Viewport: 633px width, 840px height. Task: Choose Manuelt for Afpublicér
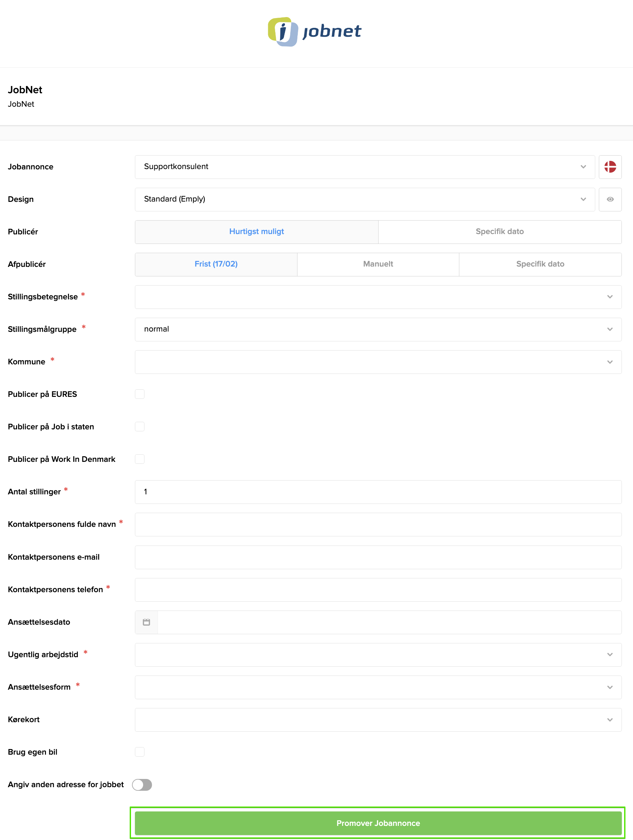point(378,264)
